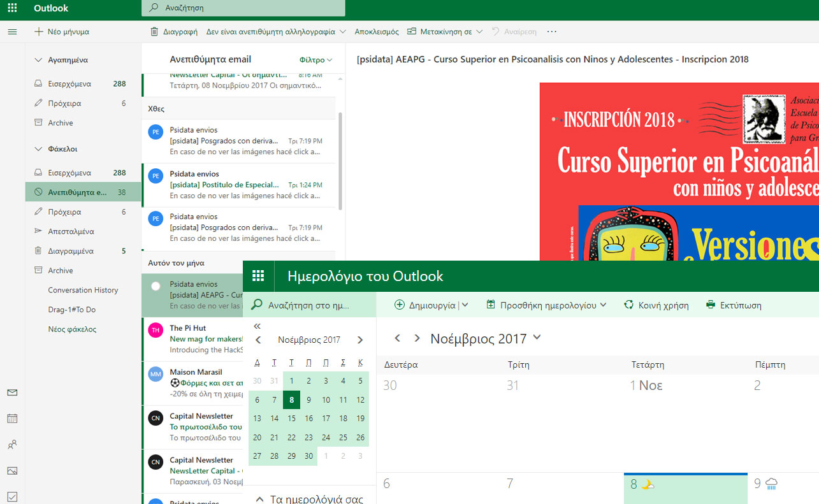Open The Pi Hut message
The height and width of the screenshot is (504, 819).
click(x=192, y=340)
